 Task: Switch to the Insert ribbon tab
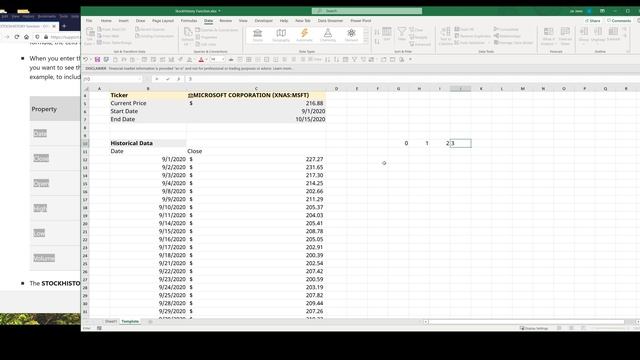(124, 20)
